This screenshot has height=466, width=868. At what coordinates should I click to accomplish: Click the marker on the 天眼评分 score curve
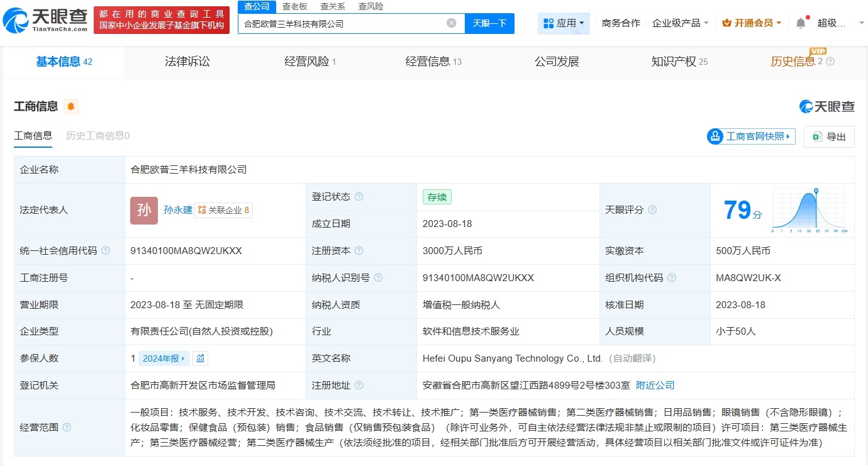point(817,191)
